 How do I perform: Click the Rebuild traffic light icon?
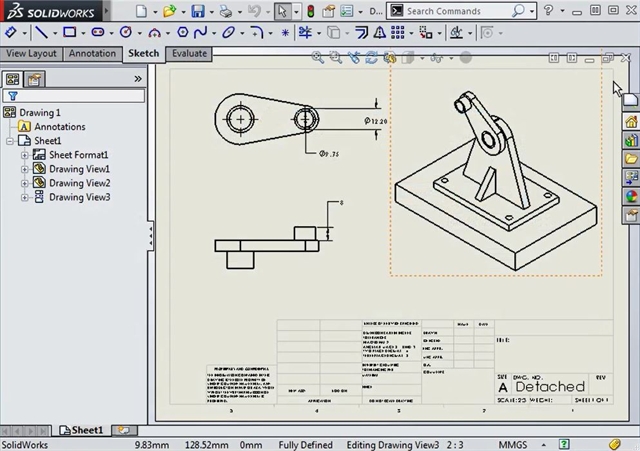click(312, 11)
